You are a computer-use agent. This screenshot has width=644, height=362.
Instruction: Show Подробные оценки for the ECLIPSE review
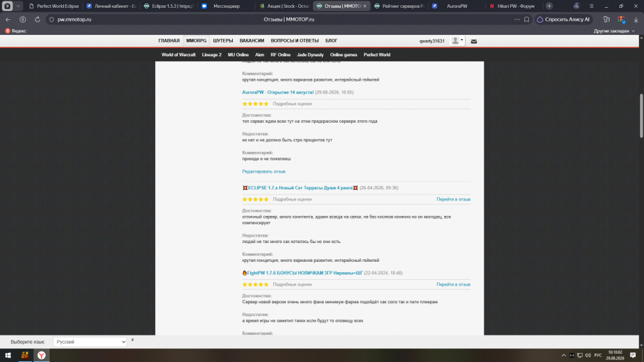292,200
